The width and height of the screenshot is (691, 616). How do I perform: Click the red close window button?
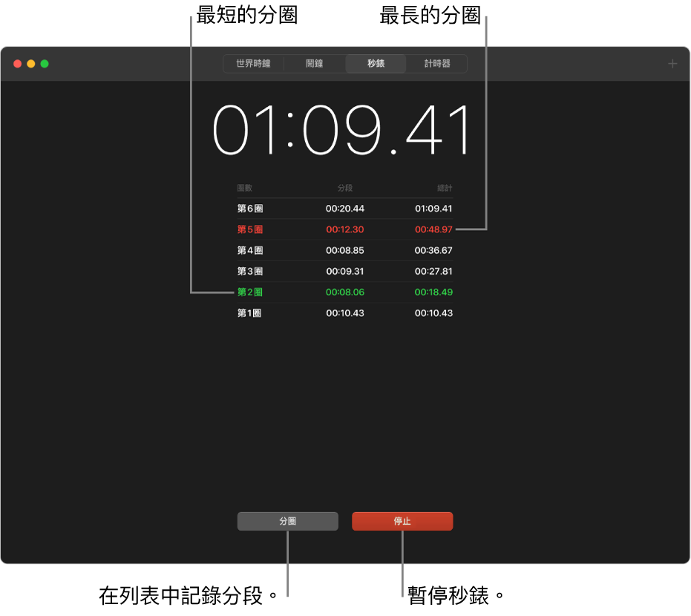[18, 64]
